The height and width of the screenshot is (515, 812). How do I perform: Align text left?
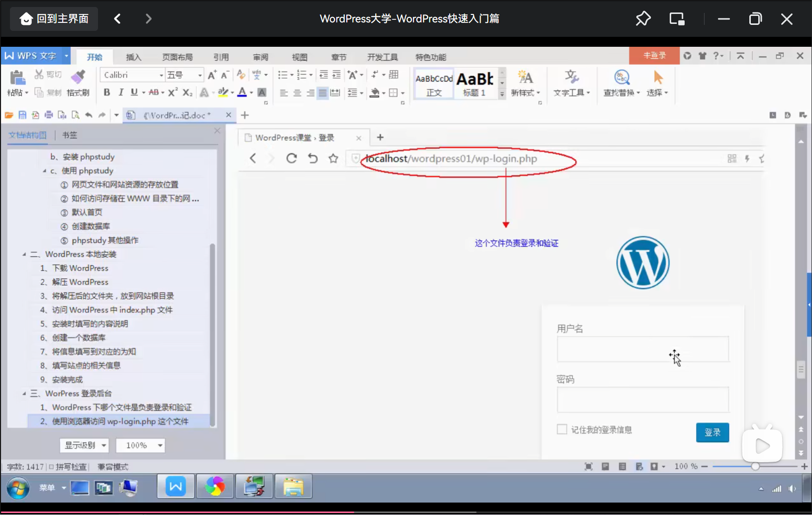[284, 93]
